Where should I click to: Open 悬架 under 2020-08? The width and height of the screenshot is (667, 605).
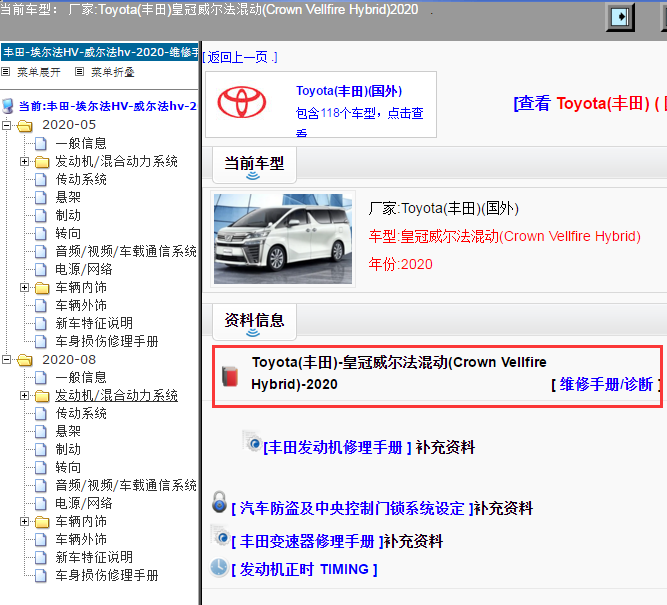(68, 431)
